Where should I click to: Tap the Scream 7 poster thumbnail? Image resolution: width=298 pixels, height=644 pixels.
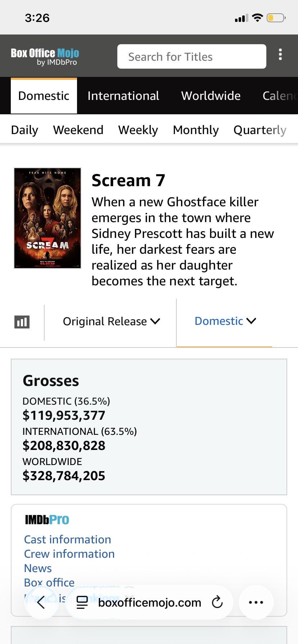coord(48,218)
